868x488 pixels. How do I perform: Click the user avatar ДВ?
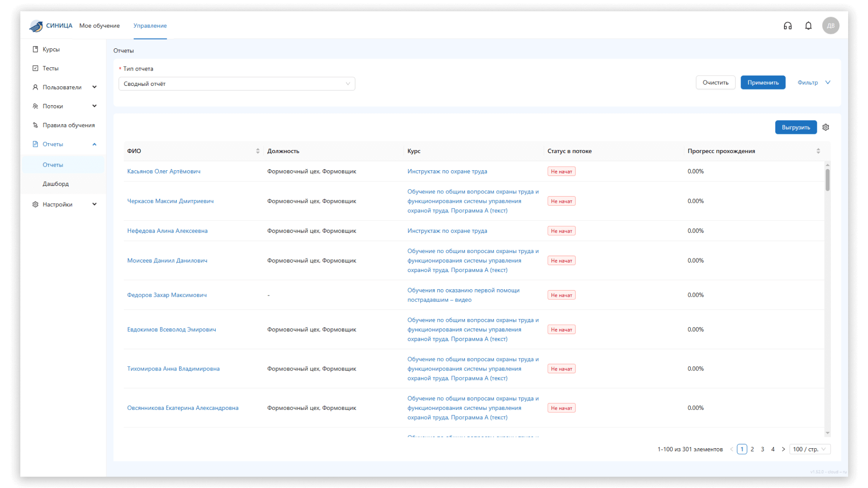[830, 26]
